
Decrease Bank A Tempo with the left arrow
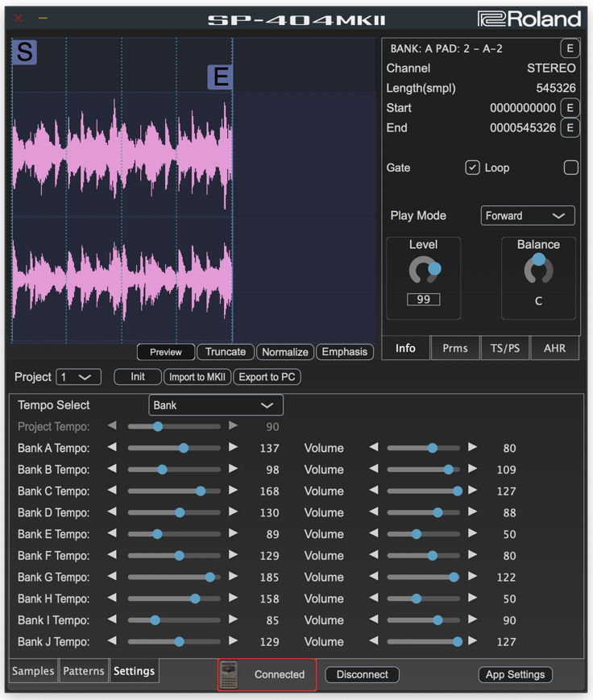pyautogui.click(x=113, y=447)
